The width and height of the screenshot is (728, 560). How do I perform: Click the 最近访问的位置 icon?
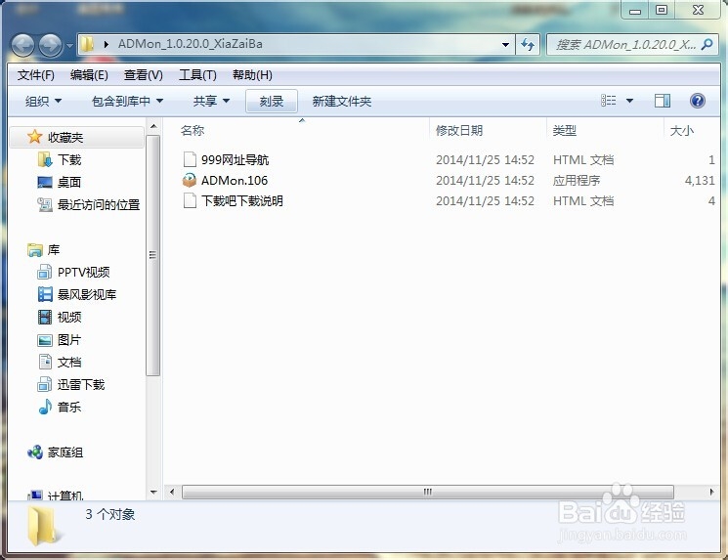45,204
